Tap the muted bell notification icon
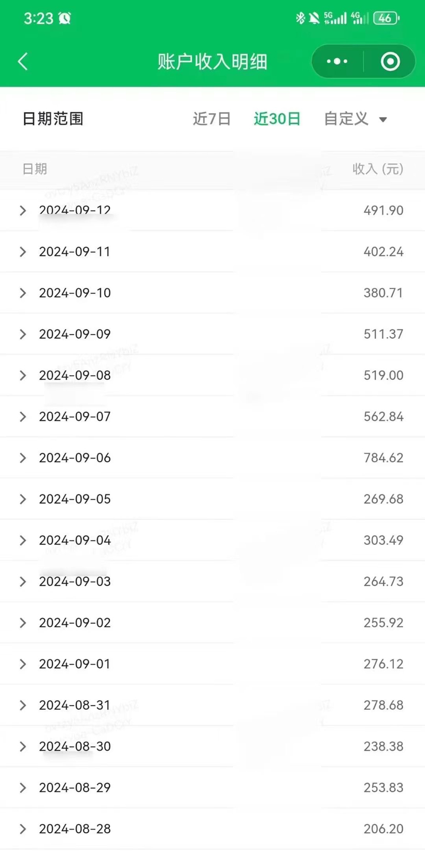 (x=314, y=18)
